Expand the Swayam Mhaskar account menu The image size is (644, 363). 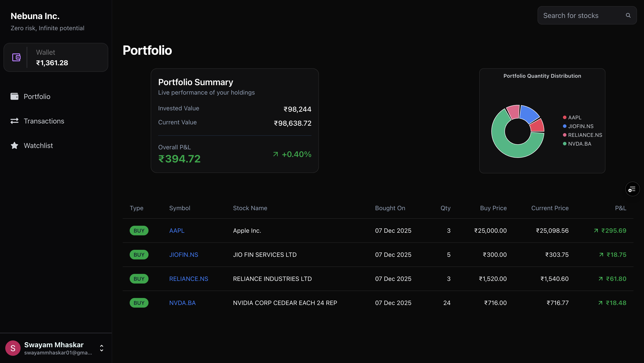[x=101, y=348]
